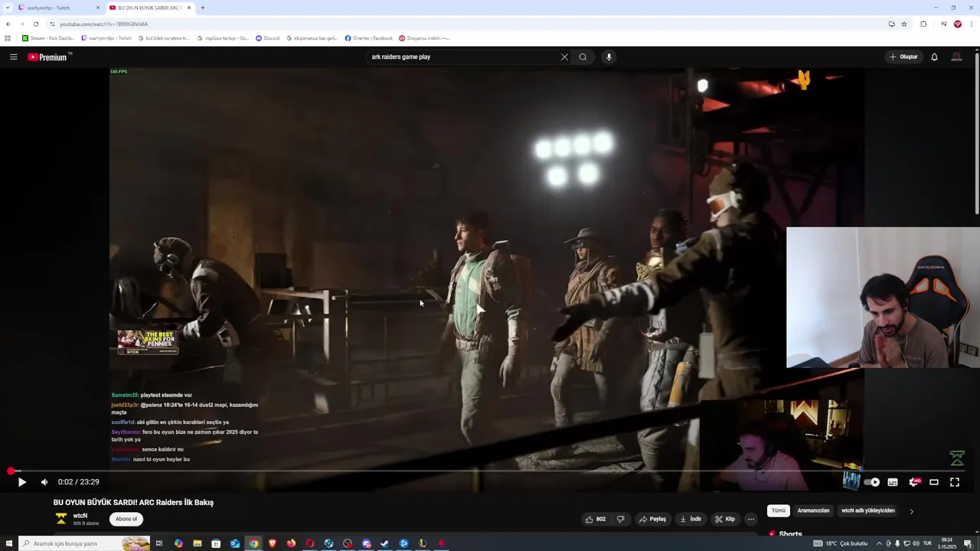
Task: Close the warhymnfps Twitch tab
Action: click(x=98, y=8)
